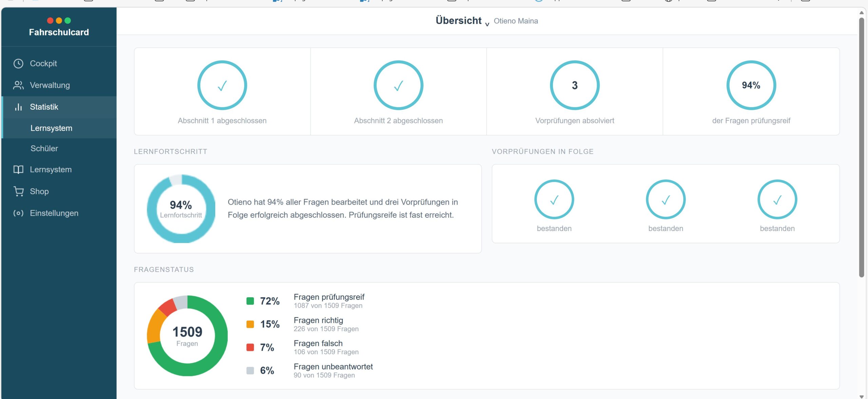Open Cockpit via the clock icon
Screen dimensions: 868x399
(18, 64)
